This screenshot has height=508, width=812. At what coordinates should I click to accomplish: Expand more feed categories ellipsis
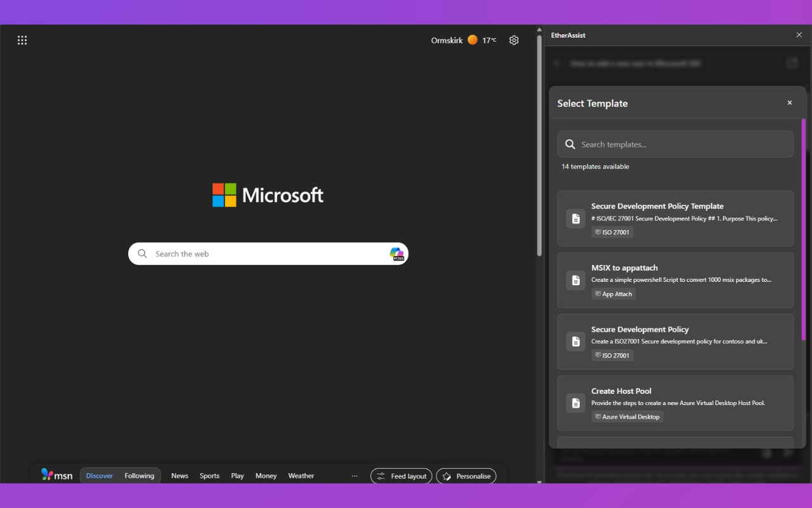click(355, 476)
